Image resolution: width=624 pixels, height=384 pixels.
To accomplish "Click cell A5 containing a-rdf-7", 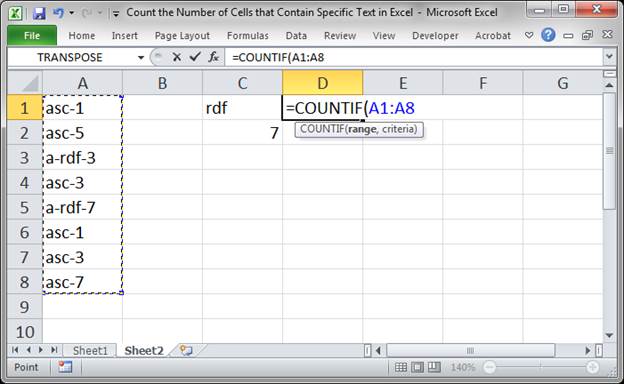I will coord(82,207).
